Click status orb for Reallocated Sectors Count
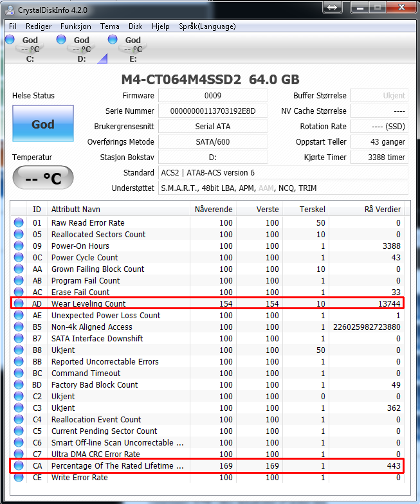Image resolution: width=420 pixels, height=504 pixels. (x=19, y=234)
